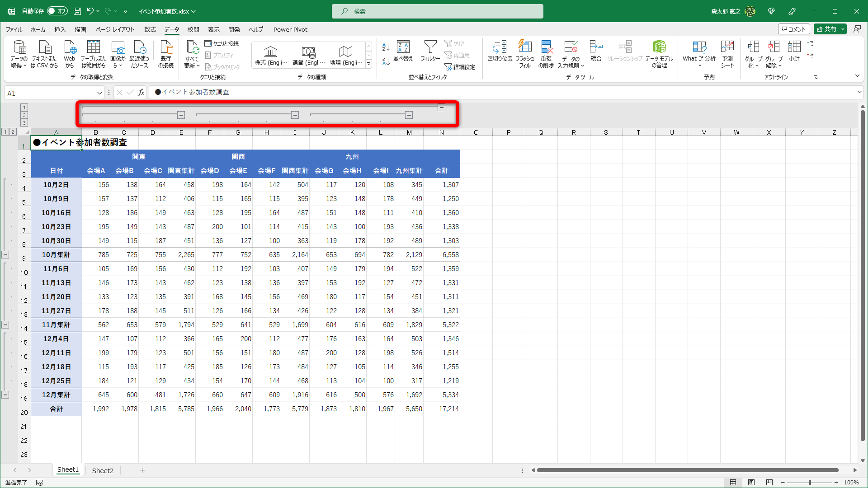Click the Comments button
The width and height of the screenshot is (868, 488).
[x=794, y=29]
